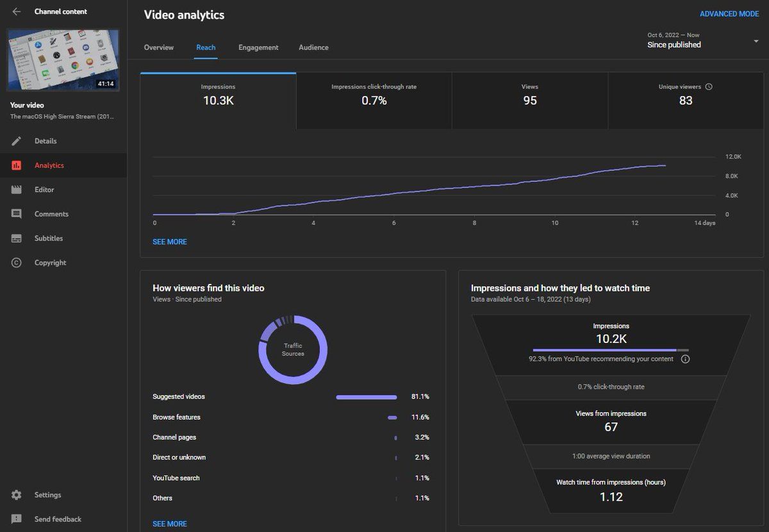Click the Send feedback icon
769x532 pixels.
point(17,519)
